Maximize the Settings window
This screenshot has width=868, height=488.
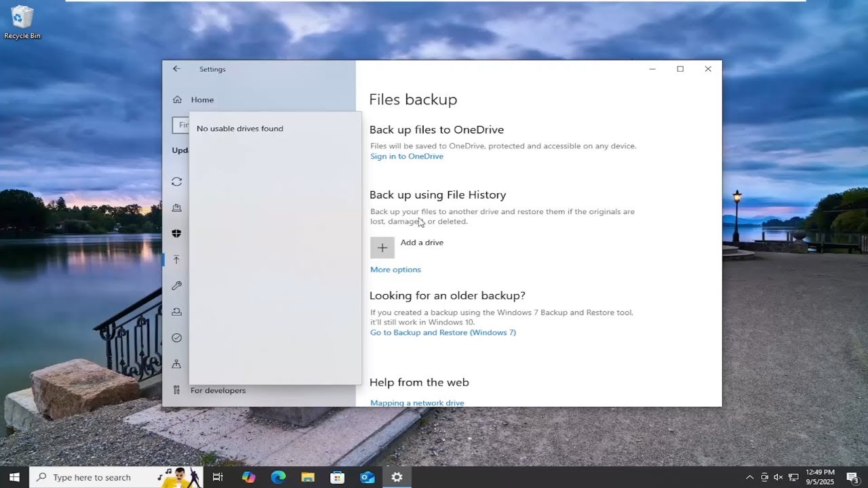[680, 69]
